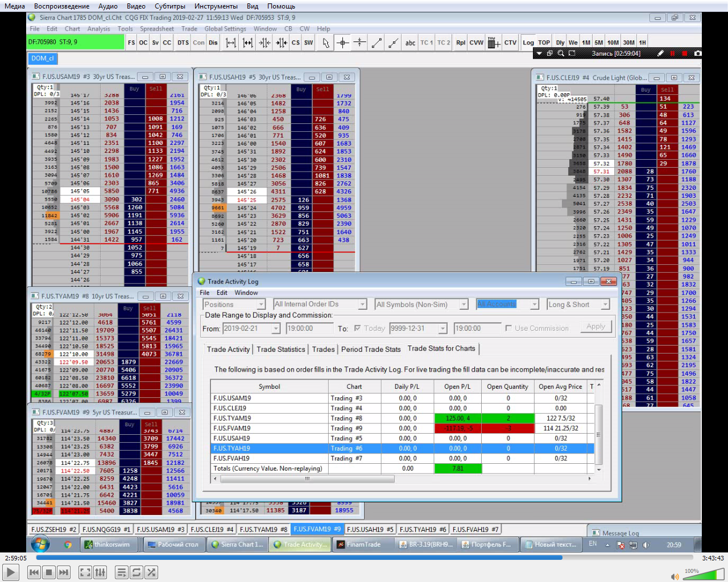
Task: Pick the line drawing tool
Action: click(x=377, y=43)
